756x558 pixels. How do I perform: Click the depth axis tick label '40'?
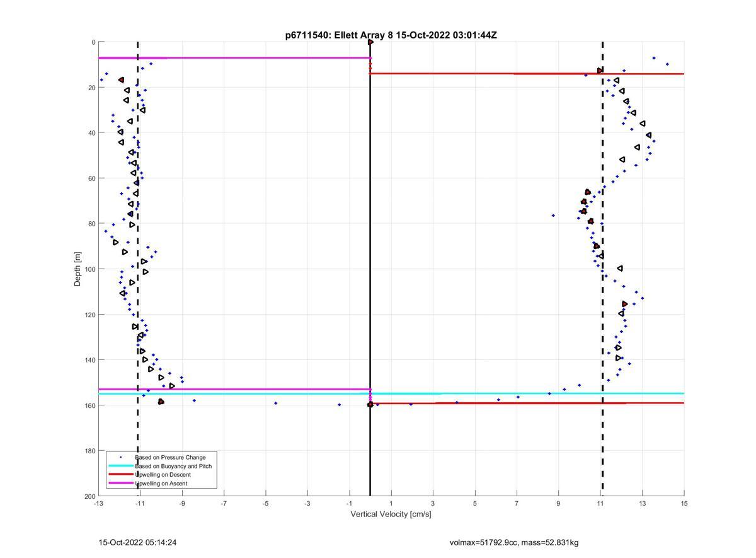click(x=91, y=133)
